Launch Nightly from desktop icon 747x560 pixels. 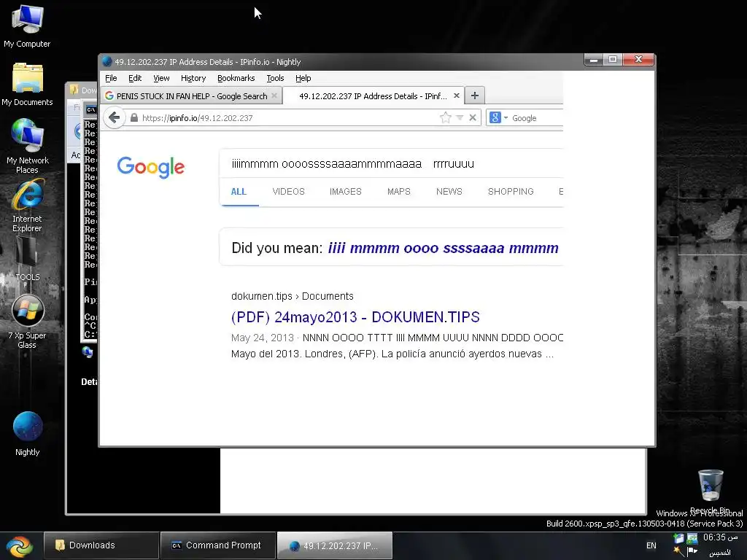pos(27,433)
